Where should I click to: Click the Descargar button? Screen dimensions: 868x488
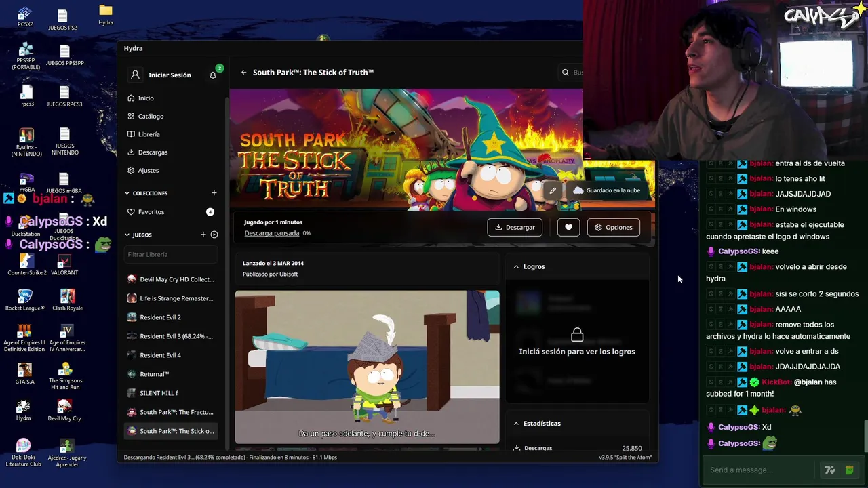click(x=515, y=227)
